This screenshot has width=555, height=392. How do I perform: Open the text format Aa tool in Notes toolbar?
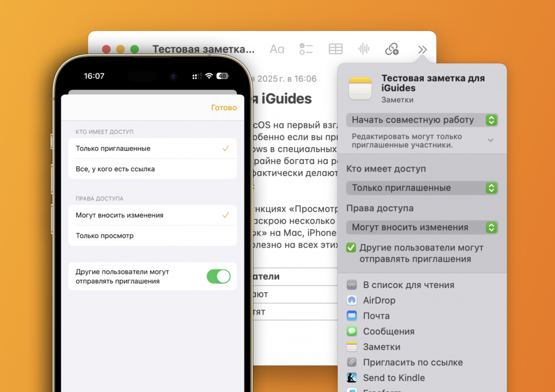[x=277, y=49]
